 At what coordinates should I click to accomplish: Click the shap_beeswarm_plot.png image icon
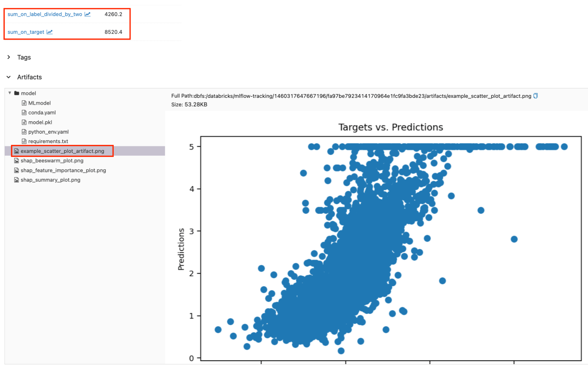[x=16, y=160]
